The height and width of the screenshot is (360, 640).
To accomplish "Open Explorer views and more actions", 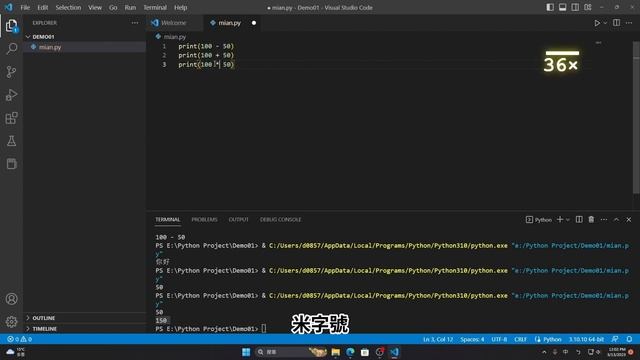I will 135,23.
